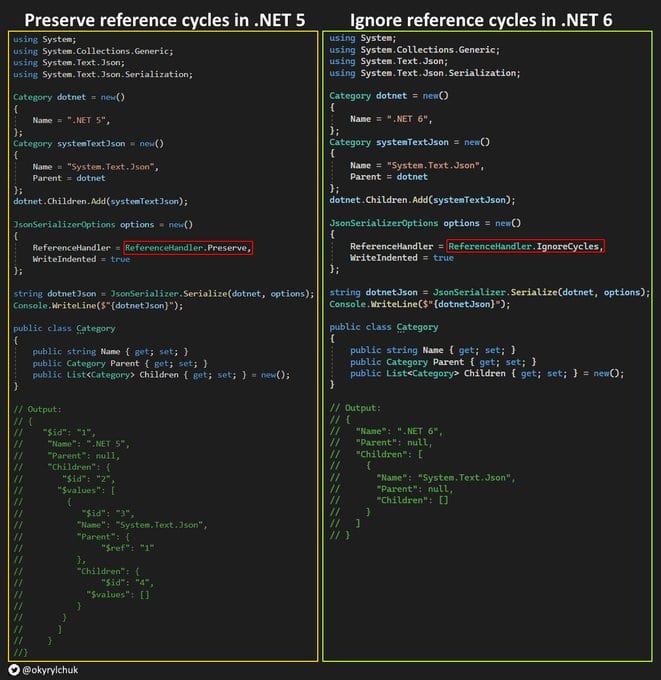The width and height of the screenshot is (661, 680).
Task: Click "WriteIndented = true" in the .NET 5 panel
Action: pos(81,259)
